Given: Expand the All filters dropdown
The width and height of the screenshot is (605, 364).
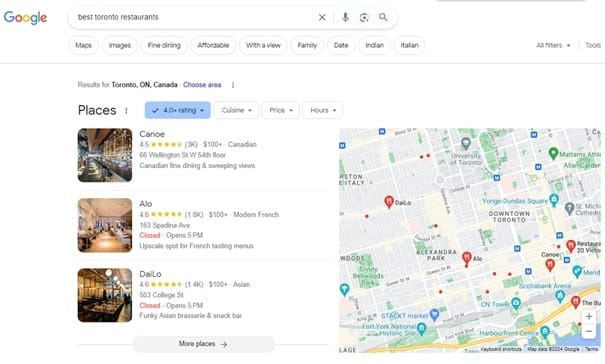Looking at the screenshot, I should 553,46.
